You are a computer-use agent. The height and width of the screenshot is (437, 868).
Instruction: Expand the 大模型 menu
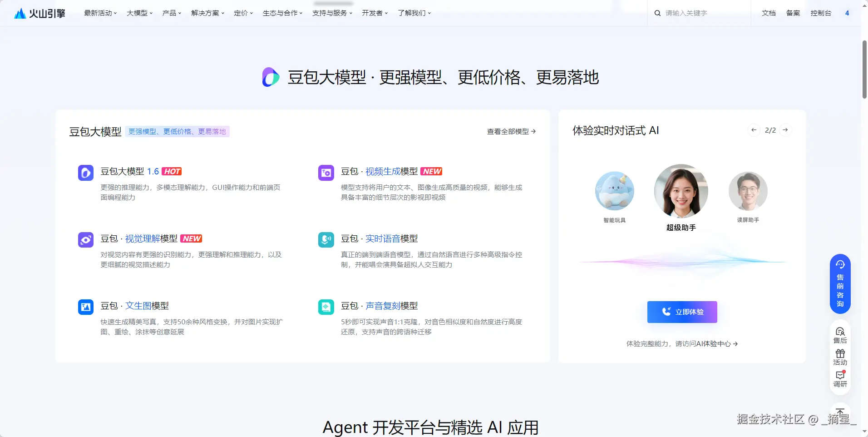[139, 13]
